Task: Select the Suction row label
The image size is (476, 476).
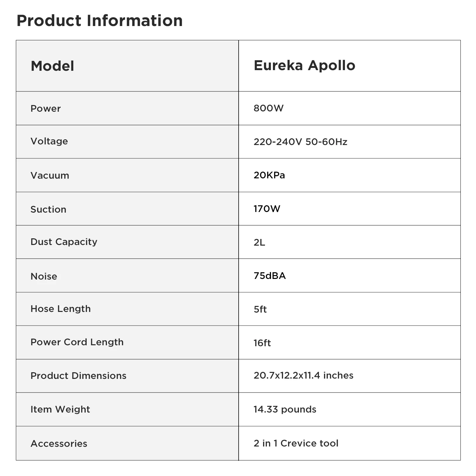Action: 48,209
